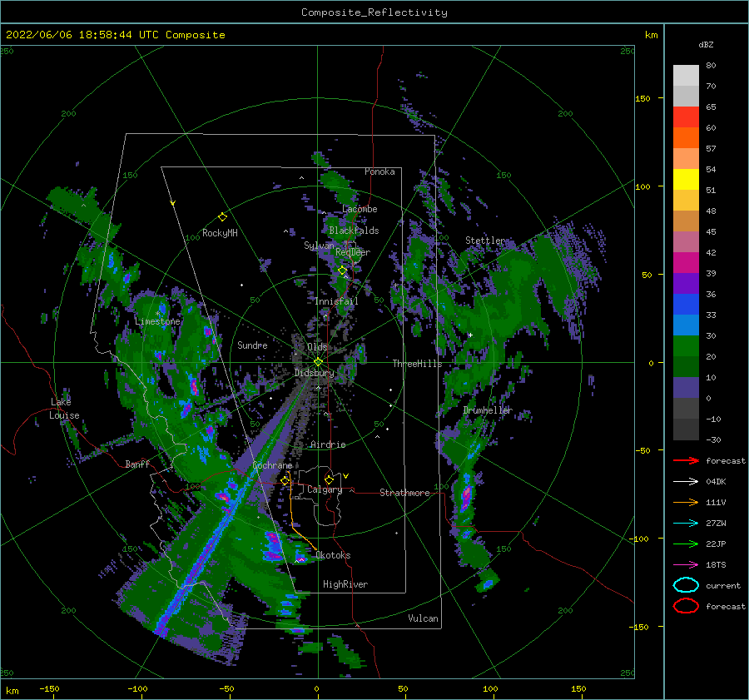The height and width of the screenshot is (700, 749).
Task: Click the Lacombe town label
Action: click(x=360, y=209)
